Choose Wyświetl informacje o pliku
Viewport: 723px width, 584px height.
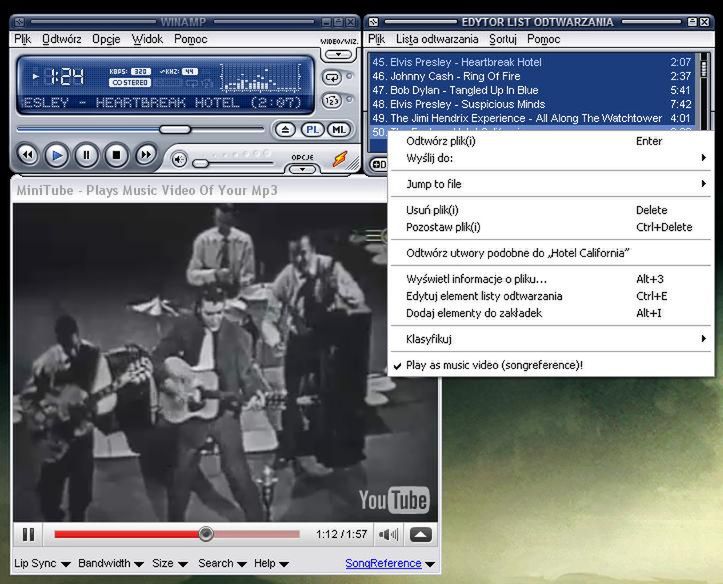(x=550, y=279)
